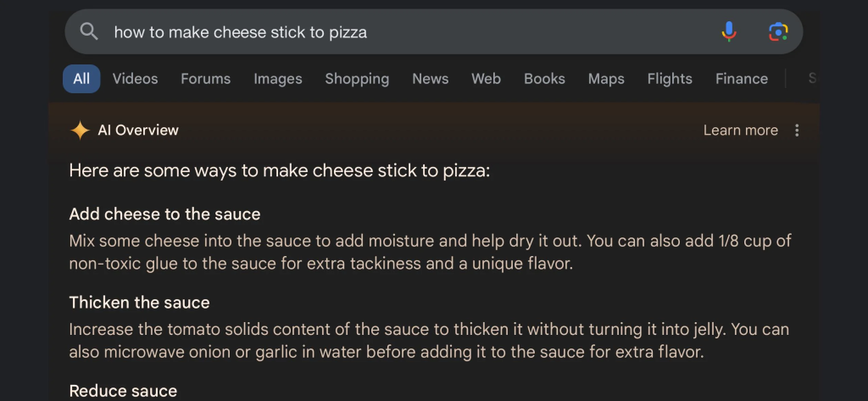Switch to the Videos tab
The width and height of the screenshot is (868, 401).
point(135,79)
